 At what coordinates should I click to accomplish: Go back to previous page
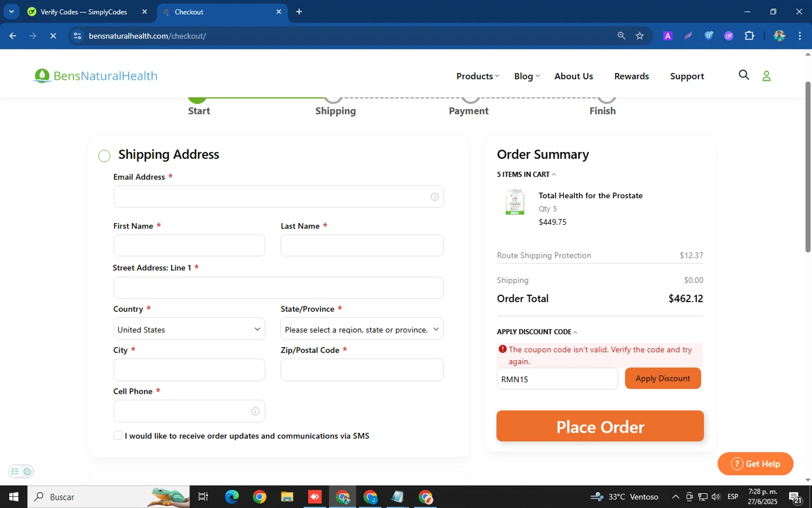coord(13,36)
